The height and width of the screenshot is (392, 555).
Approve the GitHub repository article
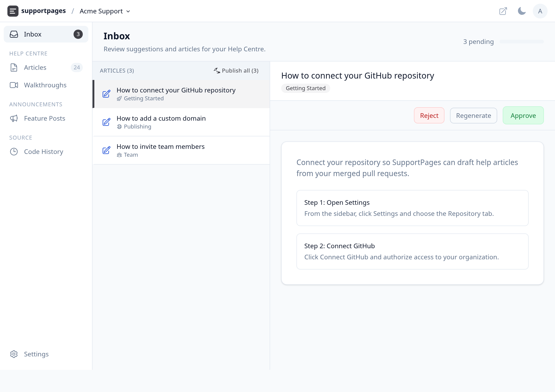pyautogui.click(x=523, y=115)
